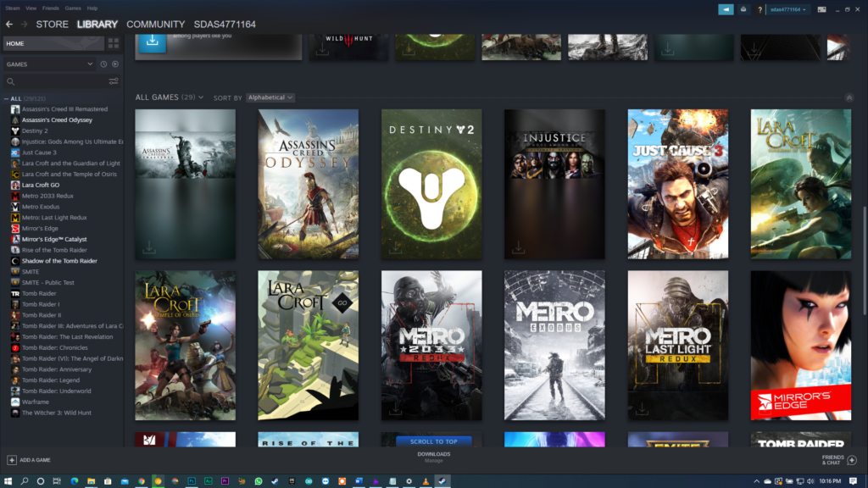Open the Just Cause 3 cover
Image resolution: width=868 pixels, height=488 pixels.
coord(677,184)
